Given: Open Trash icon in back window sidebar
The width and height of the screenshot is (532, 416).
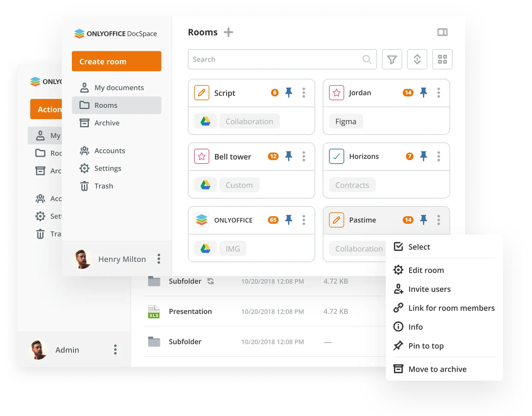Looking at the screenshot, I should (x=40, y=234).
